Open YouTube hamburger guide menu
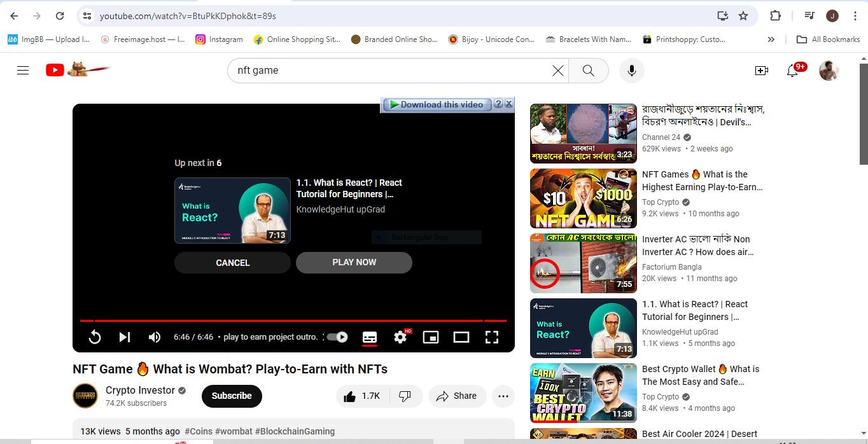This screenshot has width=868, height=444. click(x=23, y=71)
